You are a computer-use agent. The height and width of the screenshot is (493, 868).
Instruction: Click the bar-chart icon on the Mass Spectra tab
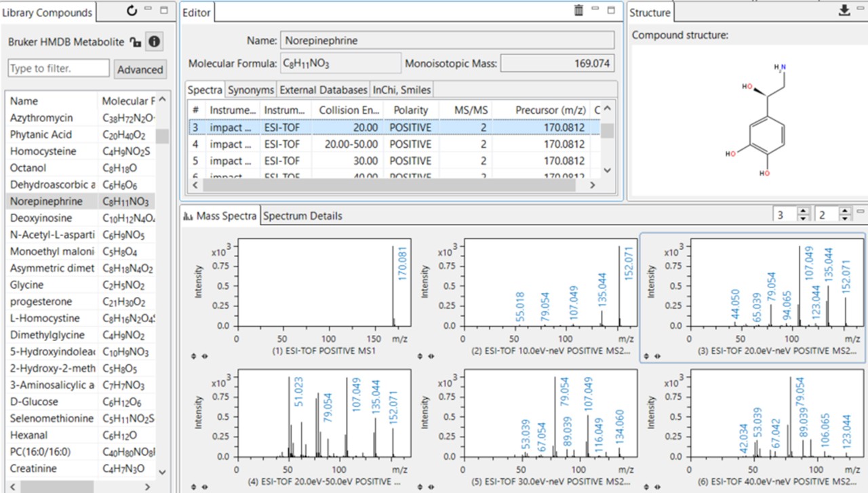188,215
